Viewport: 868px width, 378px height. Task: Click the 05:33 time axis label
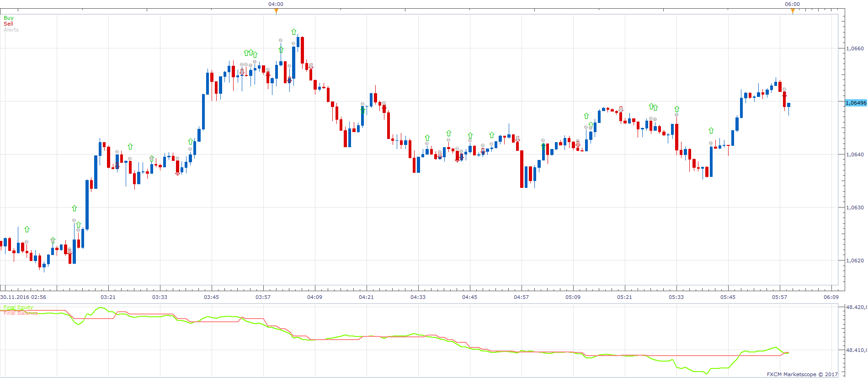(676, 297)
